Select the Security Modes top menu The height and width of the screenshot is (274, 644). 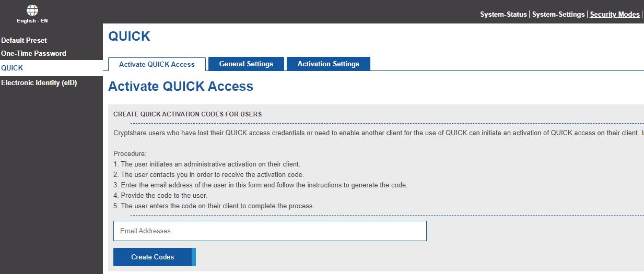(615, 14)
